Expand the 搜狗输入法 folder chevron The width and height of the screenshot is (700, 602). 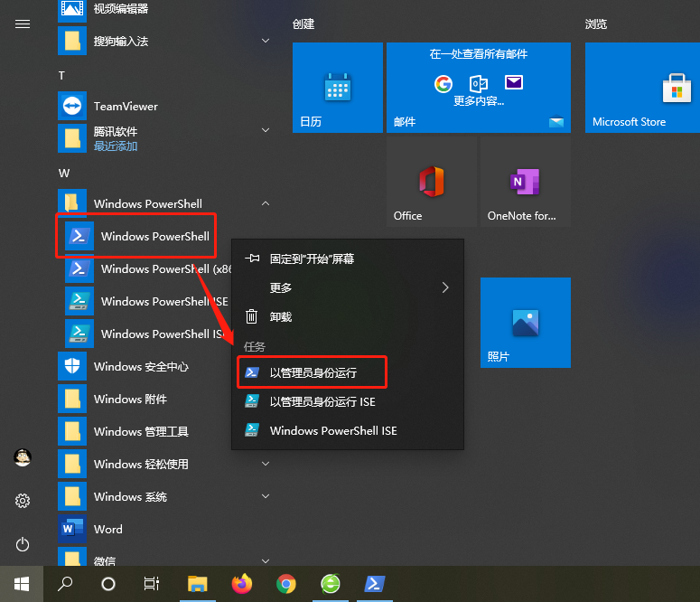266,41
